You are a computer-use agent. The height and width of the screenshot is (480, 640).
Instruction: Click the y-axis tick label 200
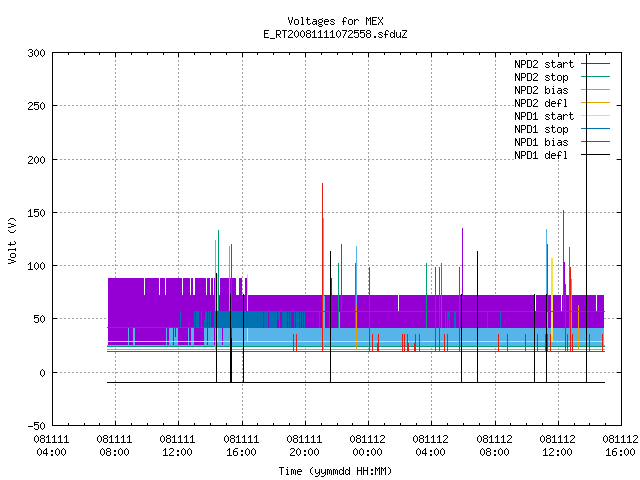[36, 160]
